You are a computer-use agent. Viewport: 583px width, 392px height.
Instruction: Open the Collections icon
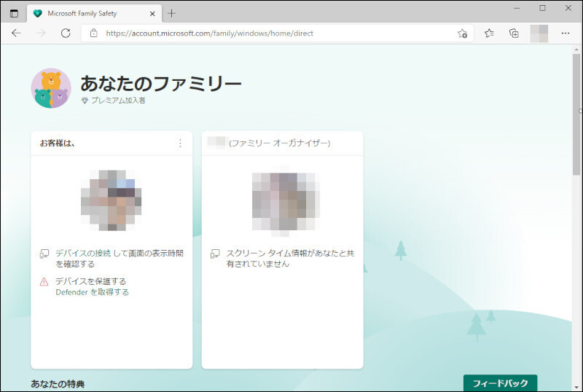click(x=514, y=34)
